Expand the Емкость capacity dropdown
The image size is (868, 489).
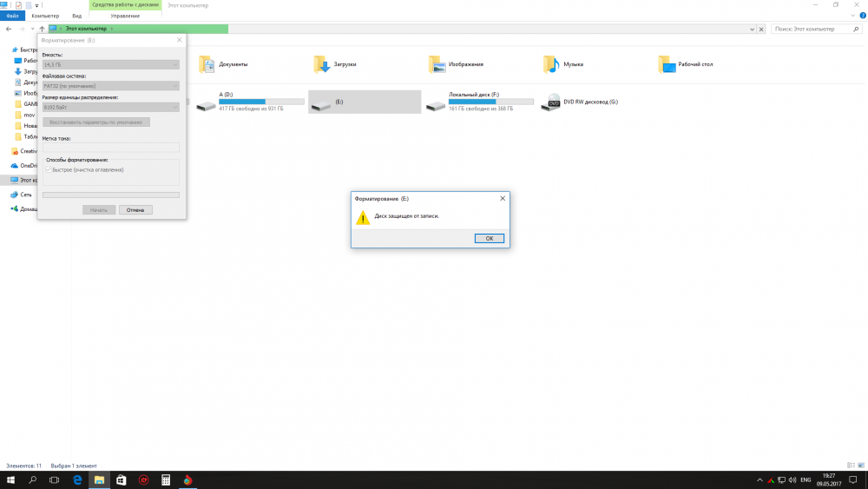pos(110,64)
